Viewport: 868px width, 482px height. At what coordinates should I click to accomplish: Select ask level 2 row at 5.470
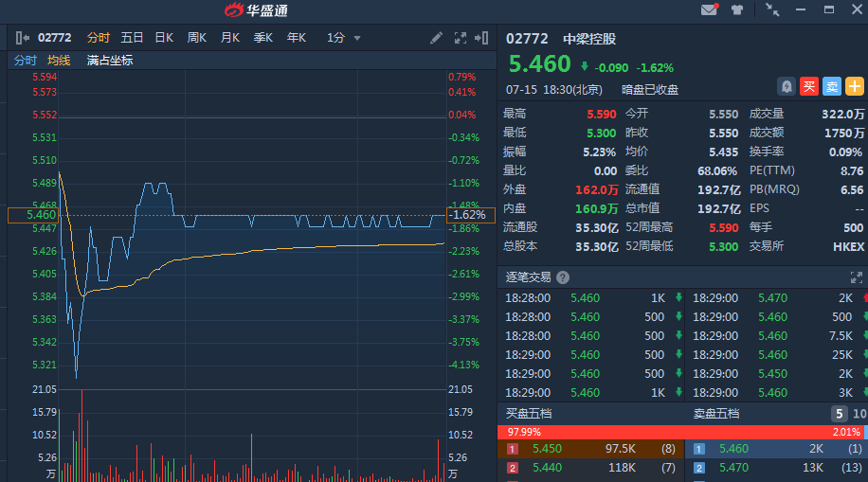click(x=777, y=468)
